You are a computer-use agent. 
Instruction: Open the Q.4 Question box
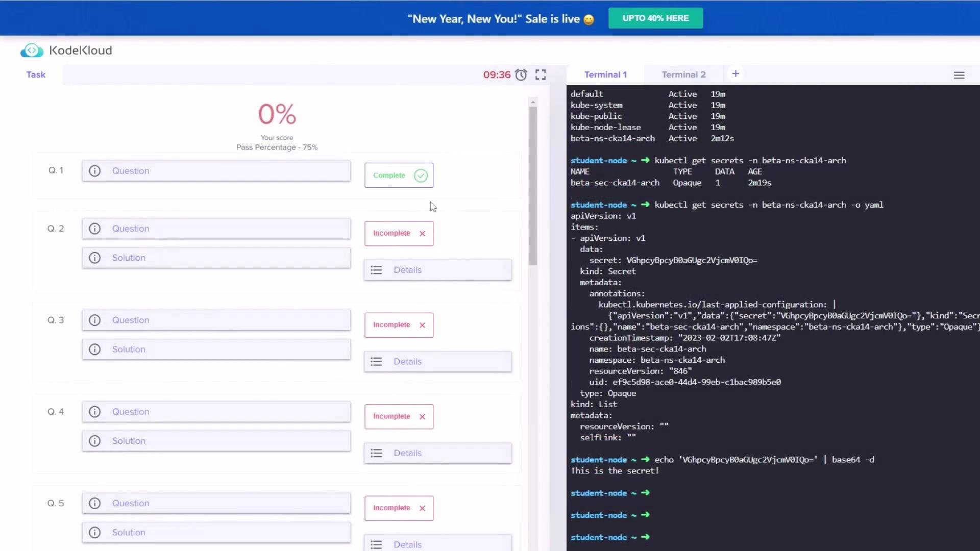216,412
